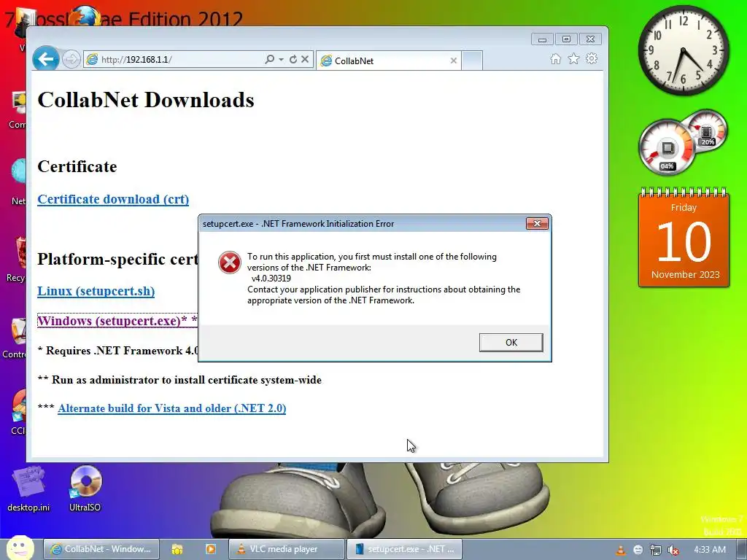Open the Certificate download (crt) link
The width and height of the screenshot is (747, 560).
[113, 199]
